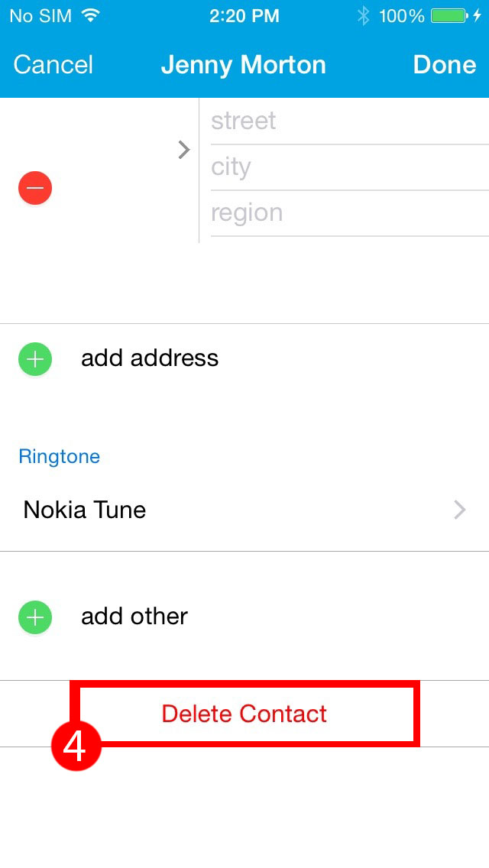
Task: Tap the city field
Action: pyautogui.click(x=349, y=167)
